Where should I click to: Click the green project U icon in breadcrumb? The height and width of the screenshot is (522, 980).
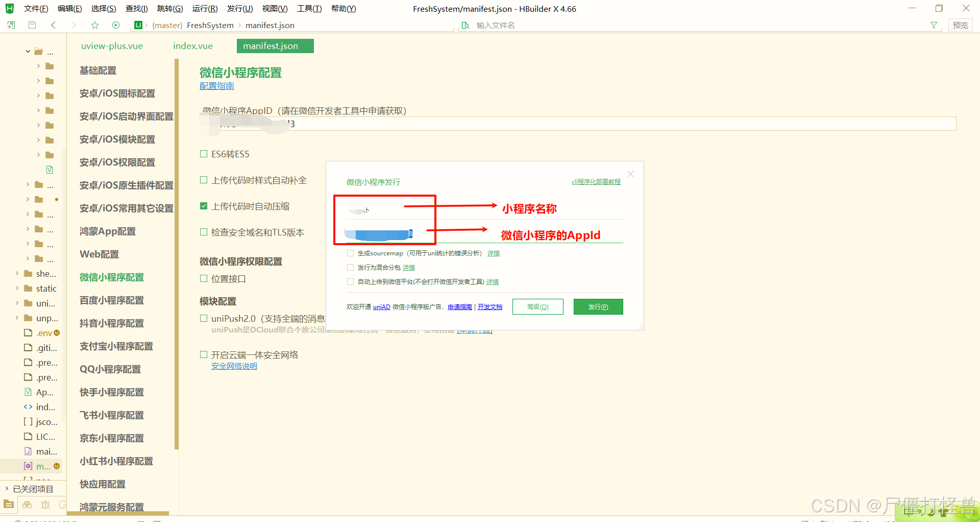(x=138, y=25)
